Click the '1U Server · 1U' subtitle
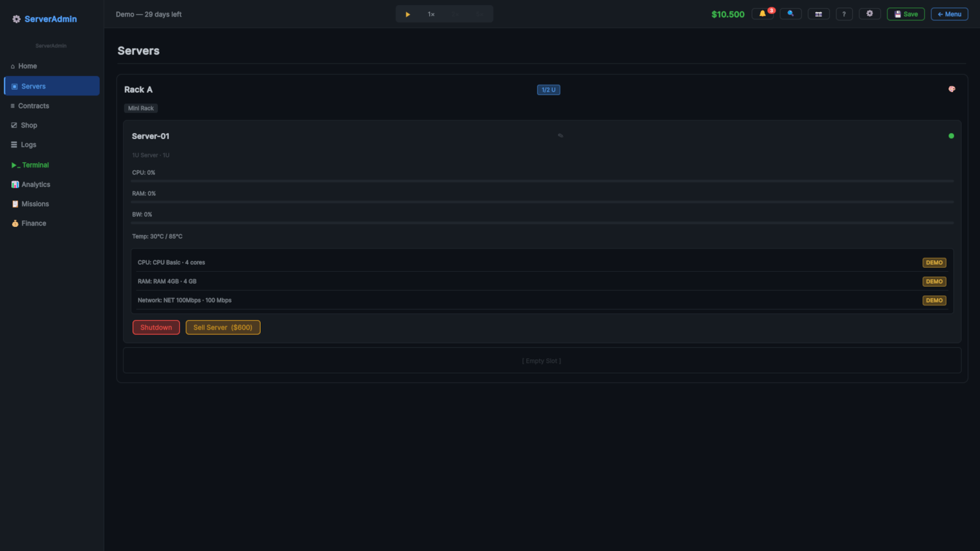Viewport: 980px width, 551px height. pos(151,156)
